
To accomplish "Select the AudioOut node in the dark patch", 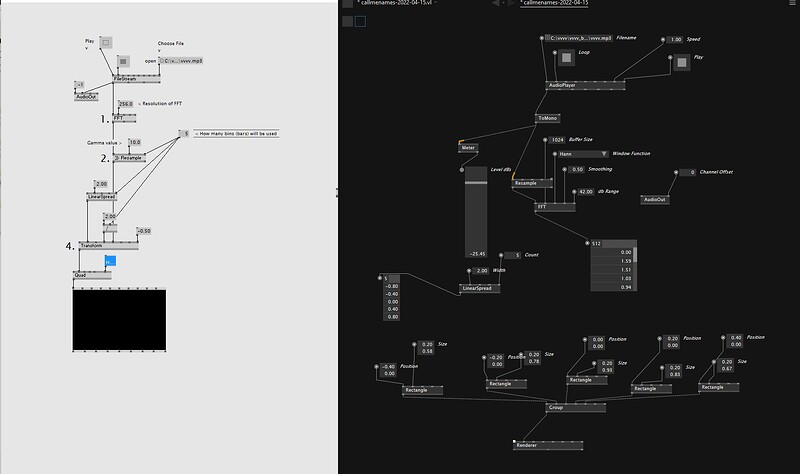I will click(x=655, y=200).
